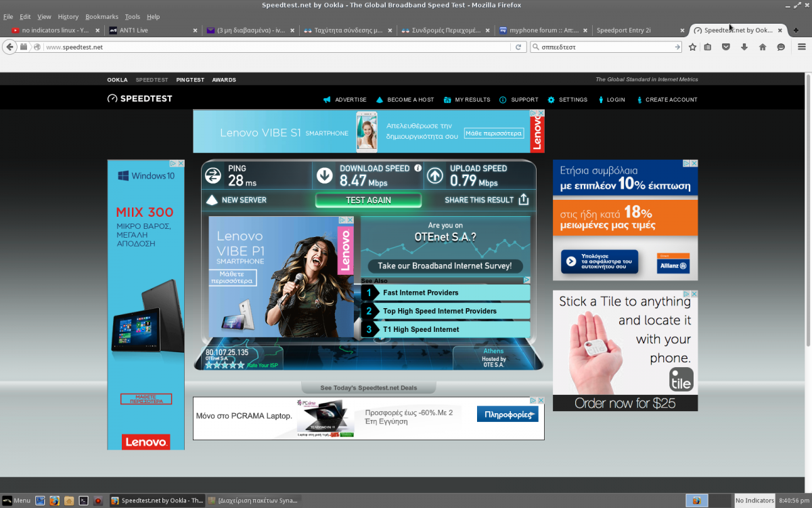812x508 pixels.
Task: Open the downloads arrow icon
Action: tap(744, 47)
